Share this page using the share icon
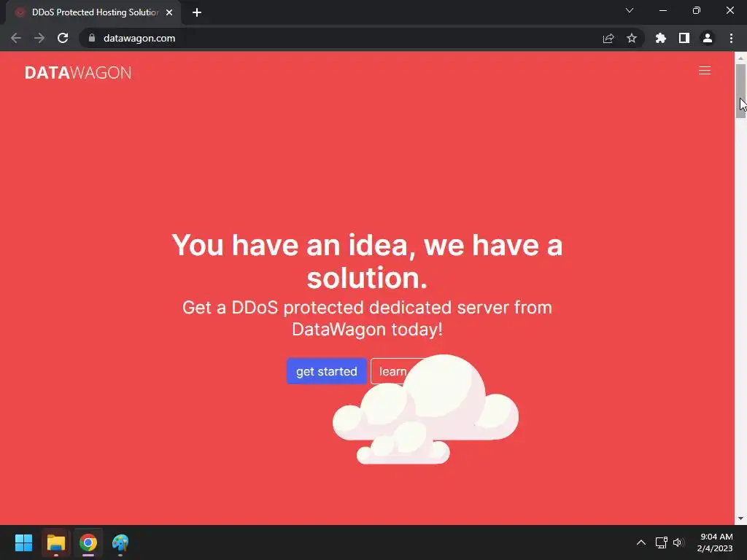Image resolution: width=747 pixels, height=560 pixels. [x=608, y=38]
